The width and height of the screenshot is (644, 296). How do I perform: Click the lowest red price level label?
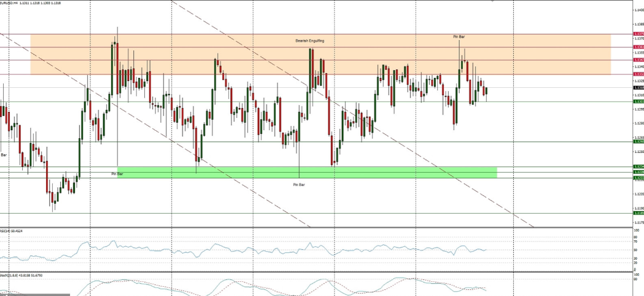coord(638,74)
